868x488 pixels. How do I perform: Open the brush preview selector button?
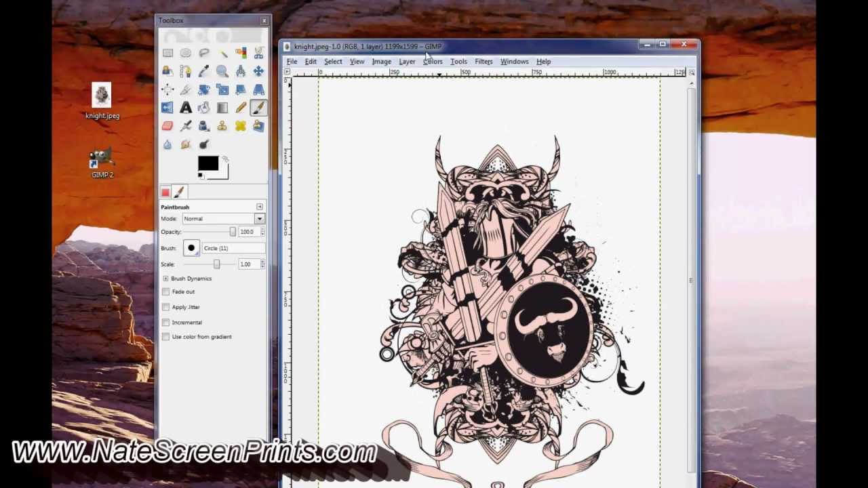point(191,248)
